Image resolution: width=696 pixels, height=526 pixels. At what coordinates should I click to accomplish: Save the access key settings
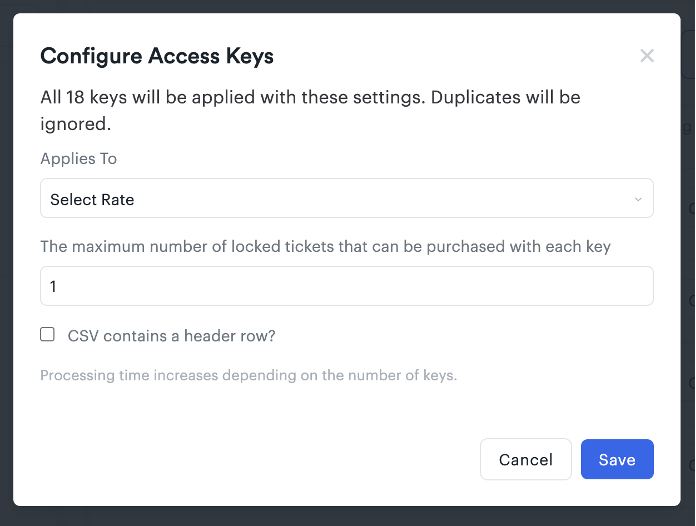click(x=616, y=459)
